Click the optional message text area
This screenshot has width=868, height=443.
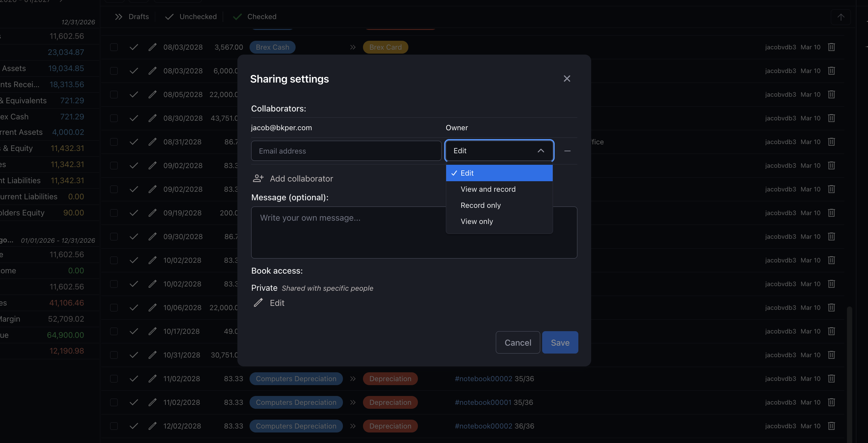pos(414,233)
